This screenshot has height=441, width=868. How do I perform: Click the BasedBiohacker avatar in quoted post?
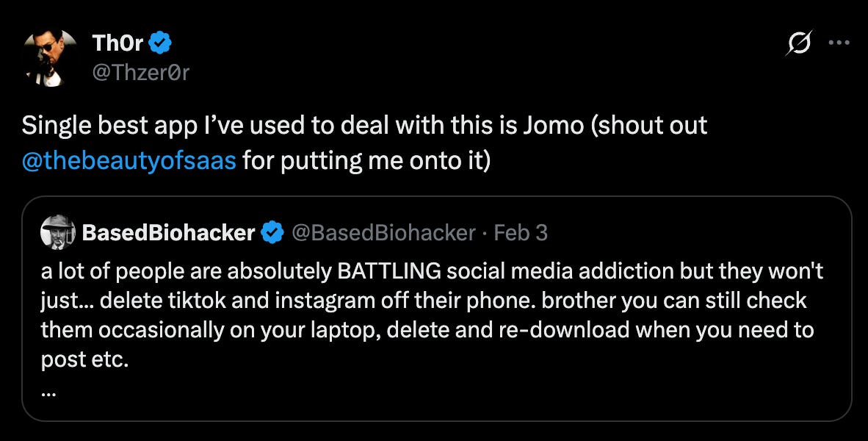pyautogui.click(x=58, y=233)
